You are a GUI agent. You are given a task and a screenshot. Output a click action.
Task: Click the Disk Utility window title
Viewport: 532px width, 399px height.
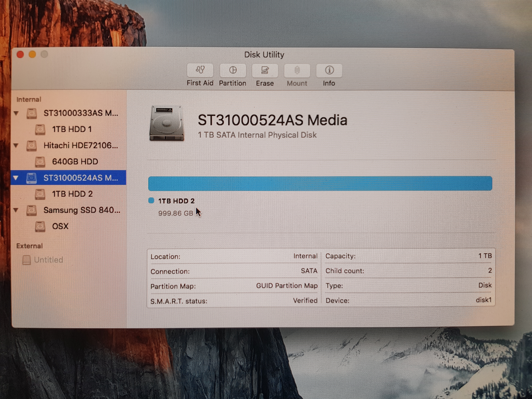[x=264, y=55]
